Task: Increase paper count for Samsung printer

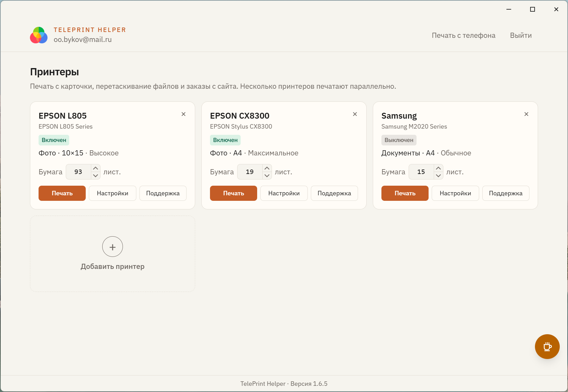Action: [438, 168]
